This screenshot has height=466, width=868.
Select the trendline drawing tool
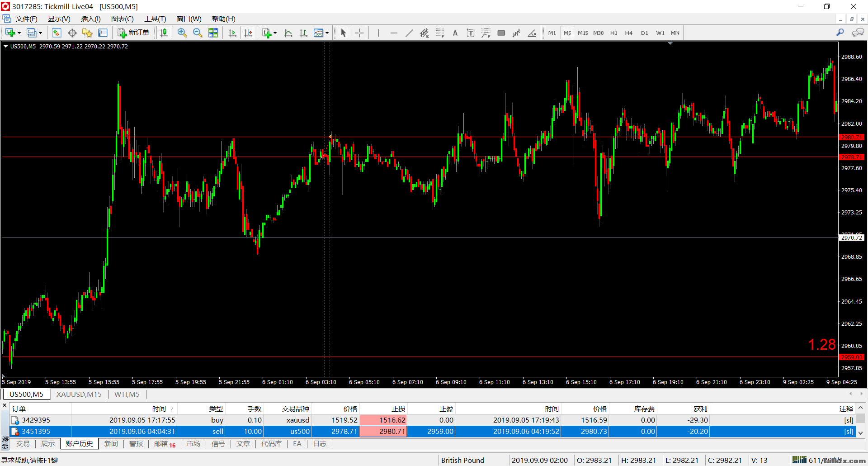(x=409, y=33)
